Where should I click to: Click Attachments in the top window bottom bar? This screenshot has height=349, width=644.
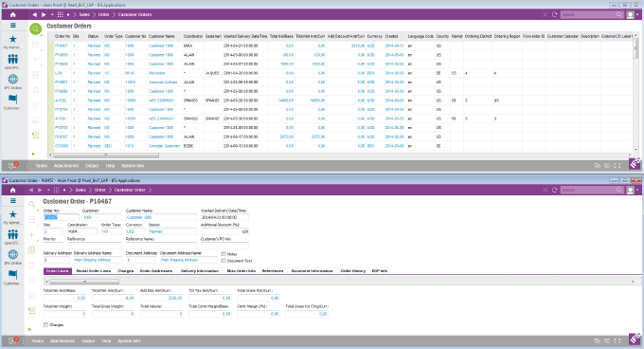[66, 166]
